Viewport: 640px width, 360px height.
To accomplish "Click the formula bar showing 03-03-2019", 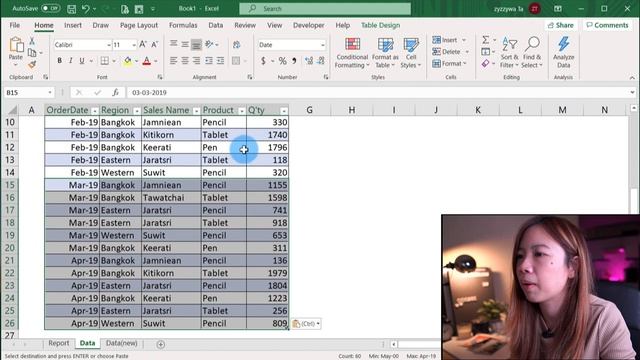I will tap(380, 93).
